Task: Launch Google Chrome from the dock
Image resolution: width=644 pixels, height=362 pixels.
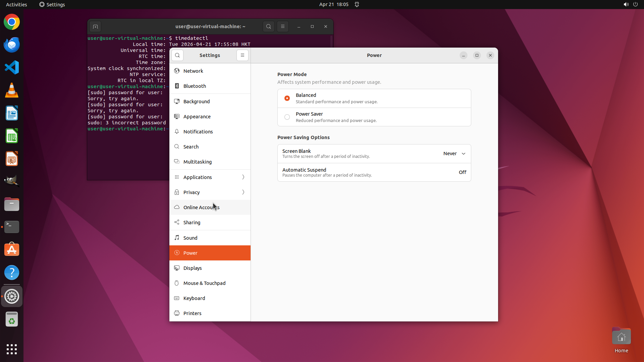Action: point(12,22)
